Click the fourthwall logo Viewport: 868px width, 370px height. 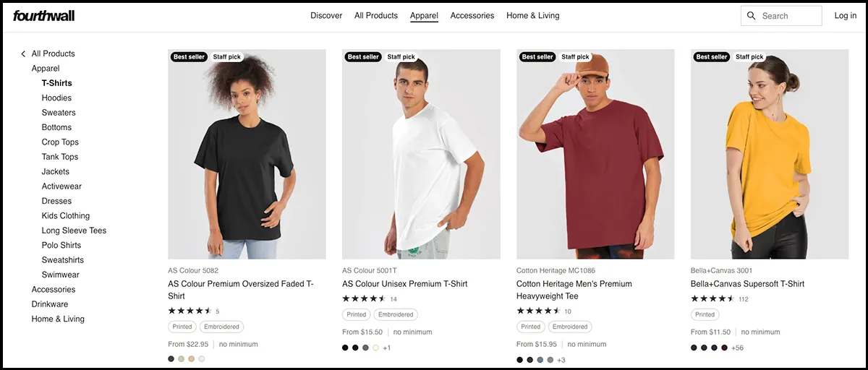(43, 15)
